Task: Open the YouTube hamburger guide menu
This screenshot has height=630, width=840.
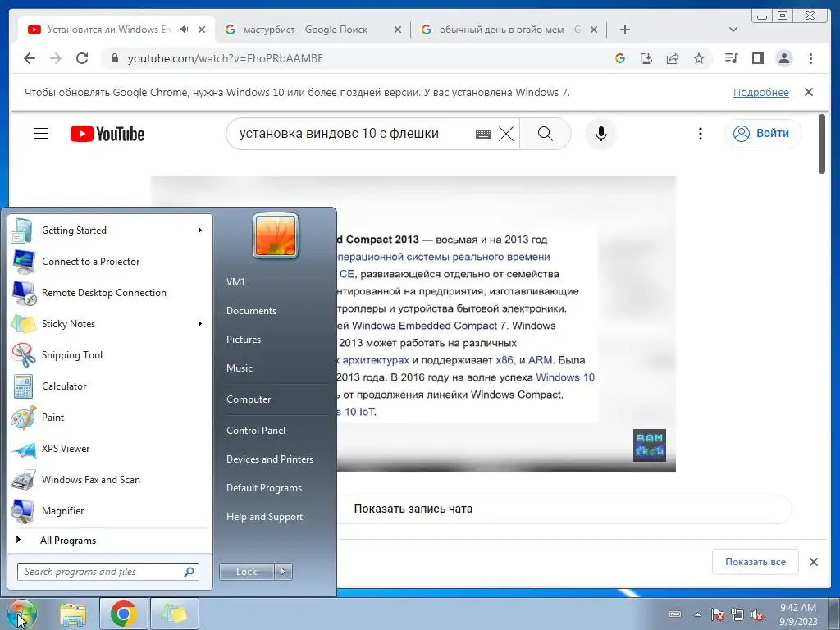Action: point(41,134)
